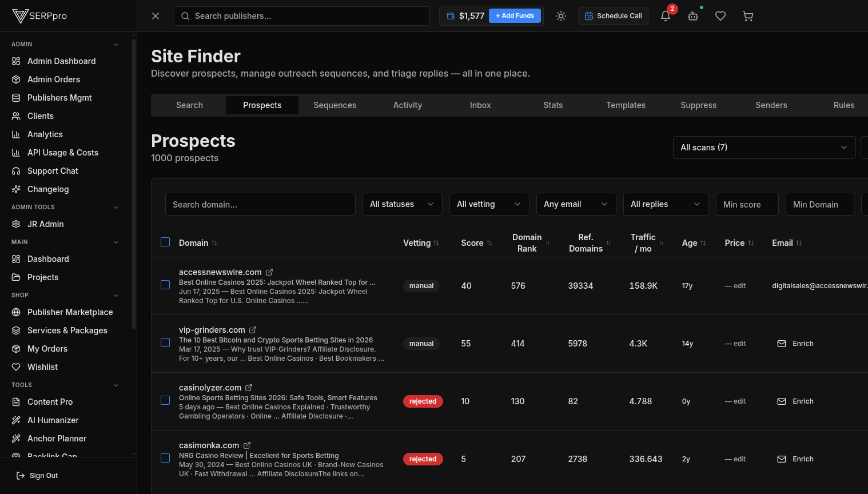Open the shopping cart
Viewport: 868px width, 494px height.
pyautogui.click(x=748, y=15)
